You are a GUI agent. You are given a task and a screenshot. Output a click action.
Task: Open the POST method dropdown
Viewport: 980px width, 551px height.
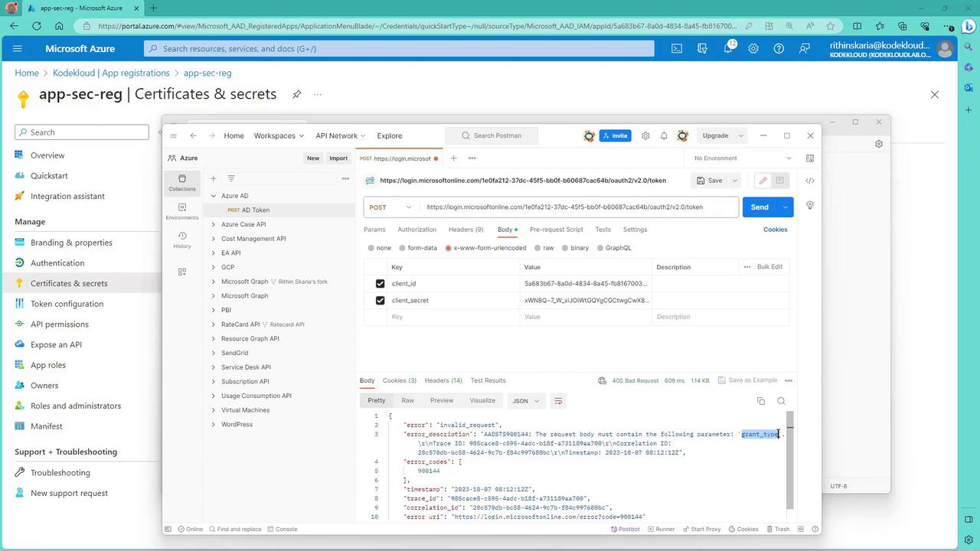[390, 207]
